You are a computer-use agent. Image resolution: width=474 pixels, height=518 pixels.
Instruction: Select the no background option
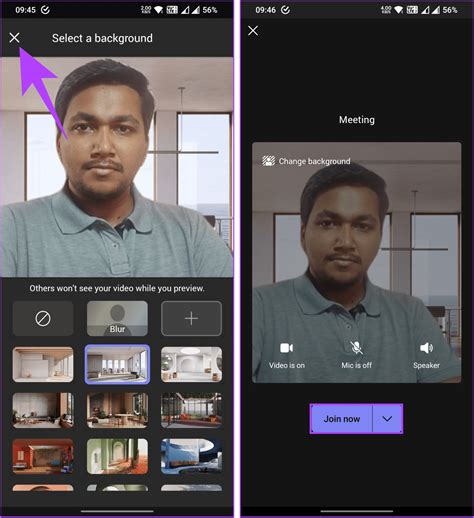coord(43,318)
